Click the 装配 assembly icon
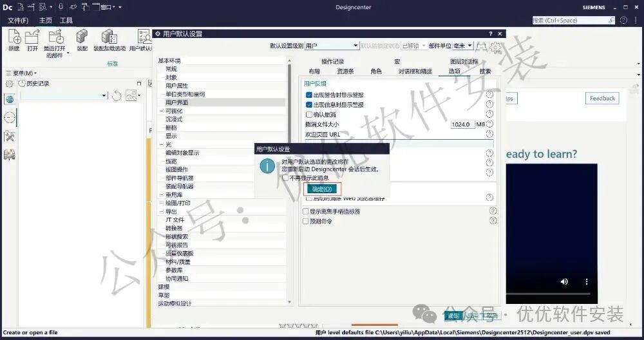Screen dimensions: 644x340 pos(82,37)
